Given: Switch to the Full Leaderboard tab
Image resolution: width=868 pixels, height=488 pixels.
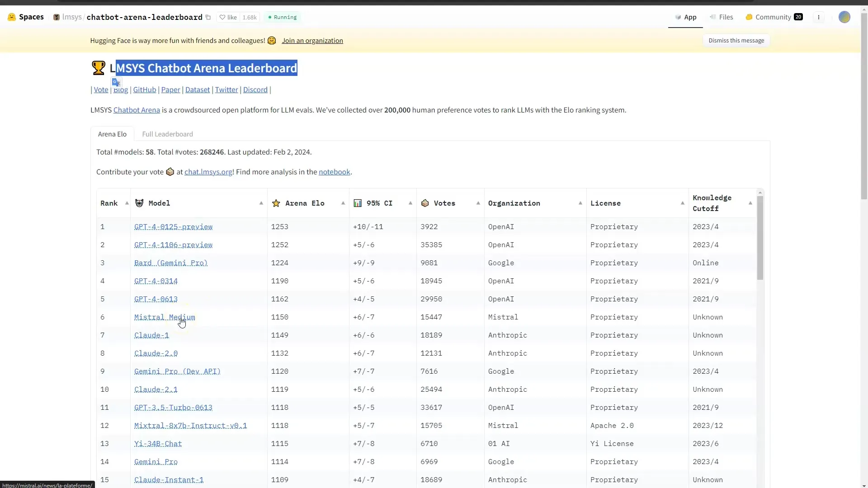Looking at the screenshot, I should pyautogui.click(x=168, y=133).
